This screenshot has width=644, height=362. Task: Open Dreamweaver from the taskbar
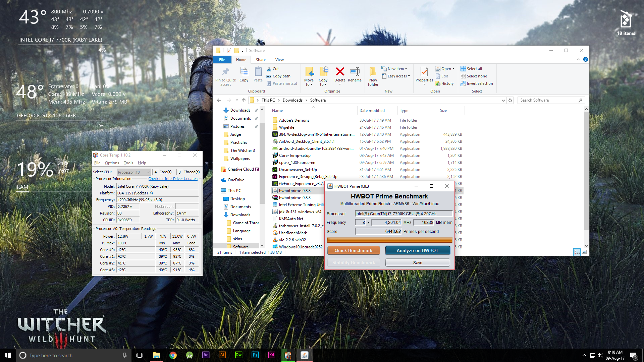click(238, 355)
